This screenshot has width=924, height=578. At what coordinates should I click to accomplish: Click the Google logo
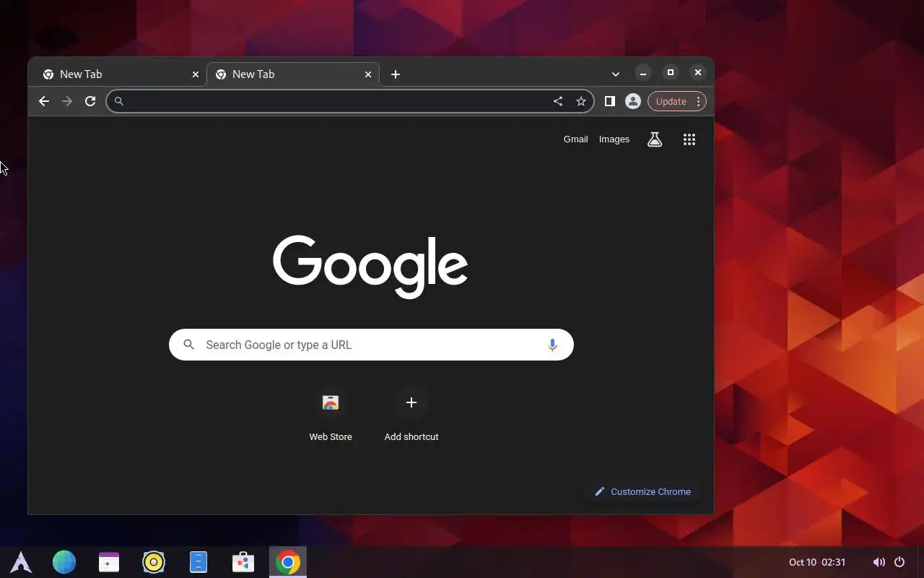(370, 267)
